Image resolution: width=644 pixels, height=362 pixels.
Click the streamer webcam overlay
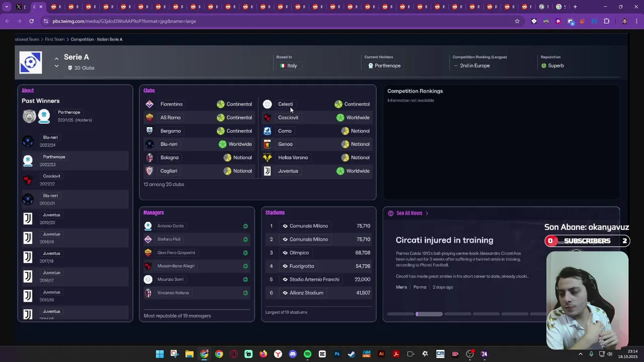pyautogui.click(x=587, y=300)
